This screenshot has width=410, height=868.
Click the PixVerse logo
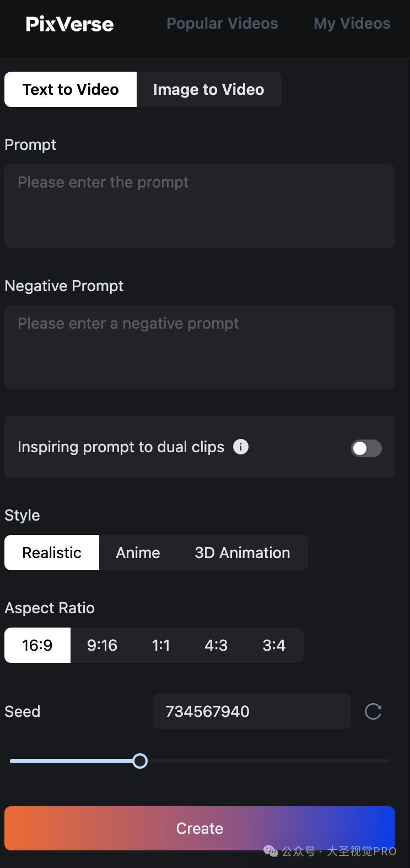tap(70, 24)
